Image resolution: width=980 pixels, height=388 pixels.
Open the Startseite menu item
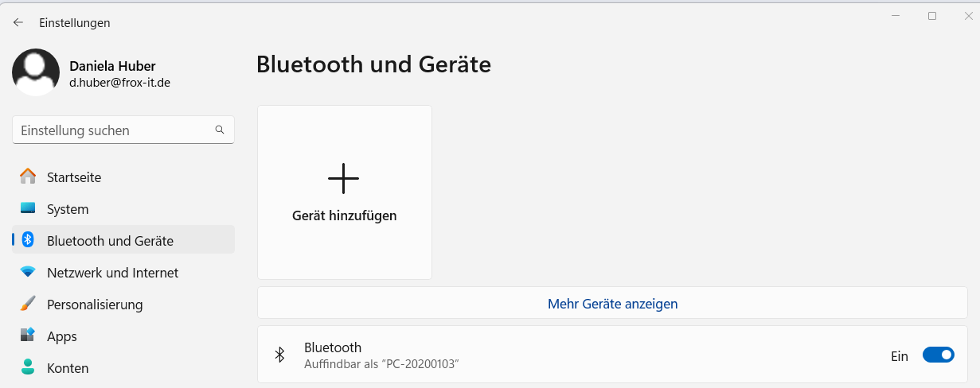point(74,177)
